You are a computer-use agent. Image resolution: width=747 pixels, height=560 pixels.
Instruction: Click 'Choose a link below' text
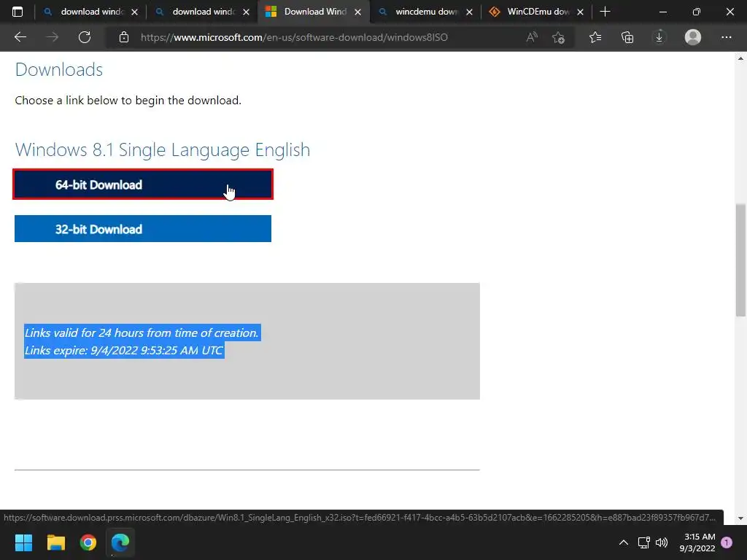tap(128, 101)
